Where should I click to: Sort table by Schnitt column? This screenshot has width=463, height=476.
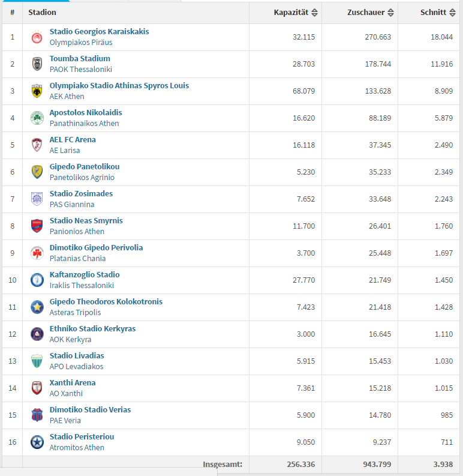[x=437, y=13]
